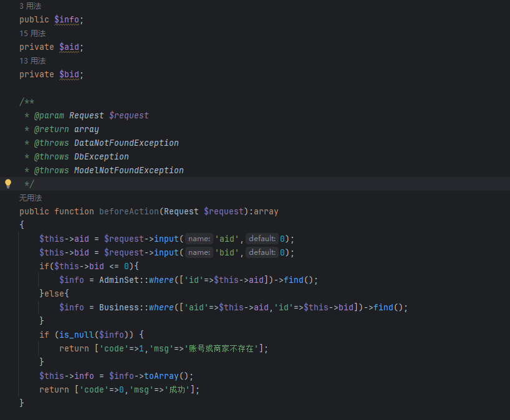Click the is_null function call
The height and width of the screenshot is (420, 510).
(x=74, y=335)
